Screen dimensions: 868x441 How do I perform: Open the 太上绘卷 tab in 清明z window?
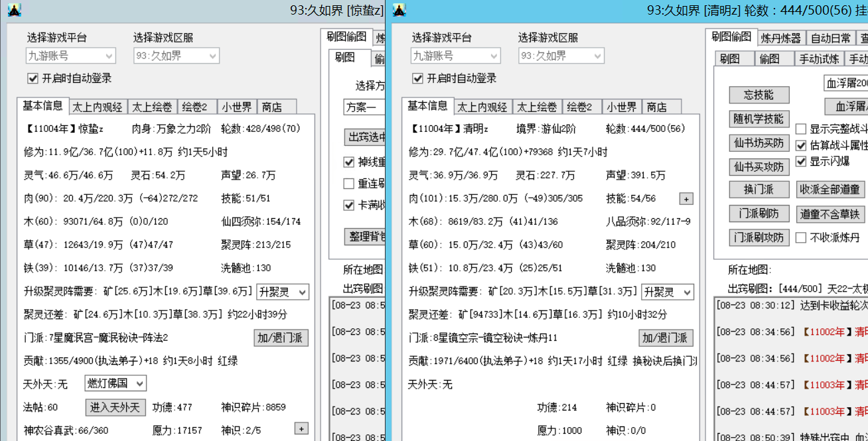(537, 107)
